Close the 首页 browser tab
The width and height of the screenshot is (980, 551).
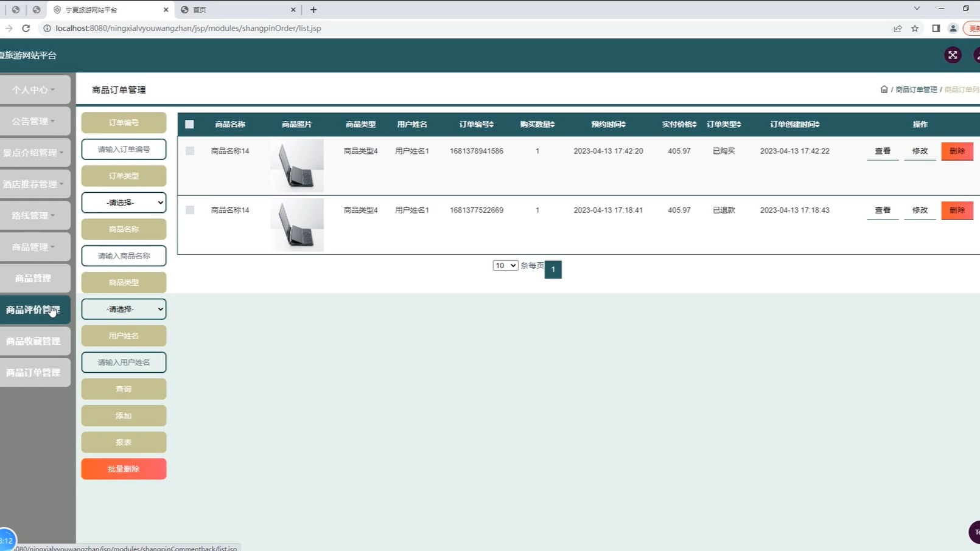293,10
